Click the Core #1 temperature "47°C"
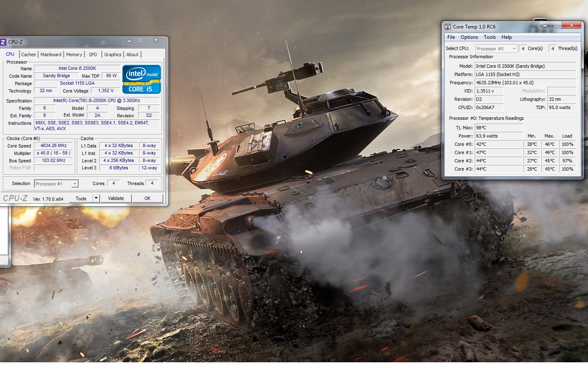This screenshot has height=366, width=588. tap(499, 152)
